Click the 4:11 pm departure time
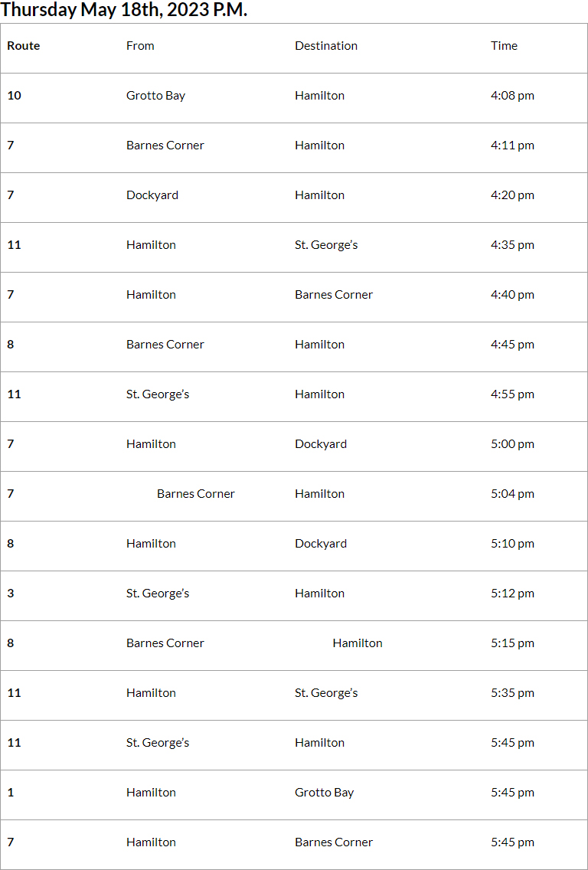This screenshot has width=588, height=870. (x=512, y=146)
